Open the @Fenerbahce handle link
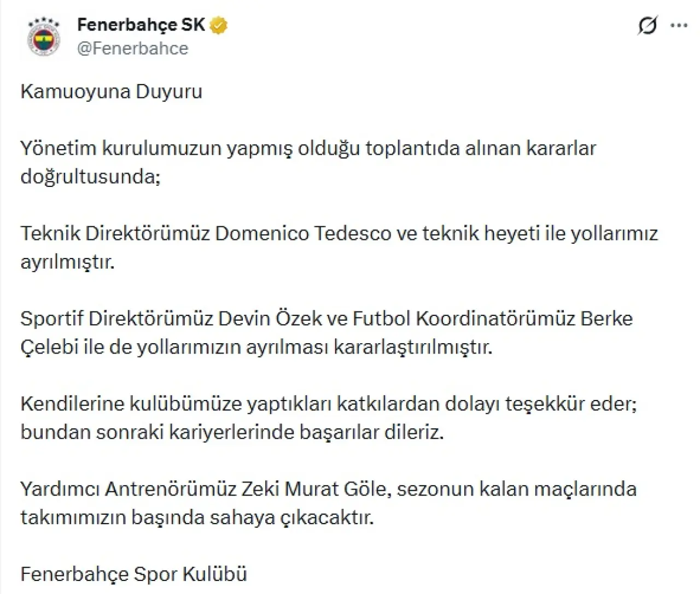Viewport: 700px width, 594px height. click(133, 49)
